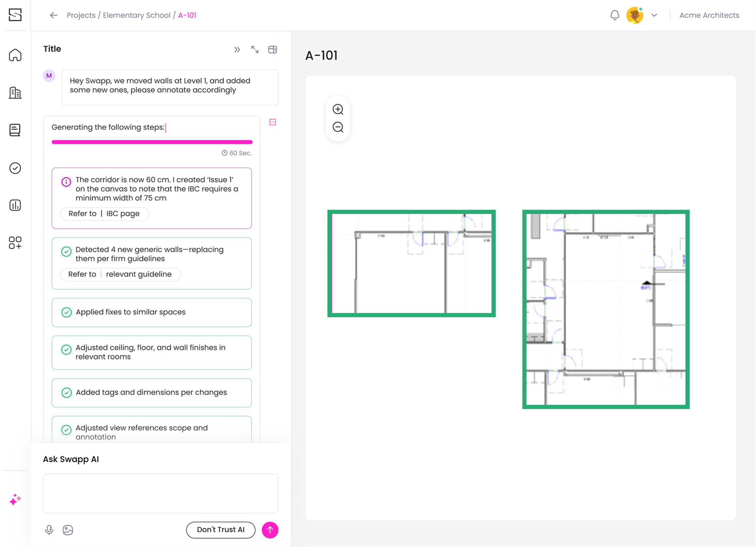Open the document book sidebar icon
Screen dimensions: 756x547
coord(15,130)
